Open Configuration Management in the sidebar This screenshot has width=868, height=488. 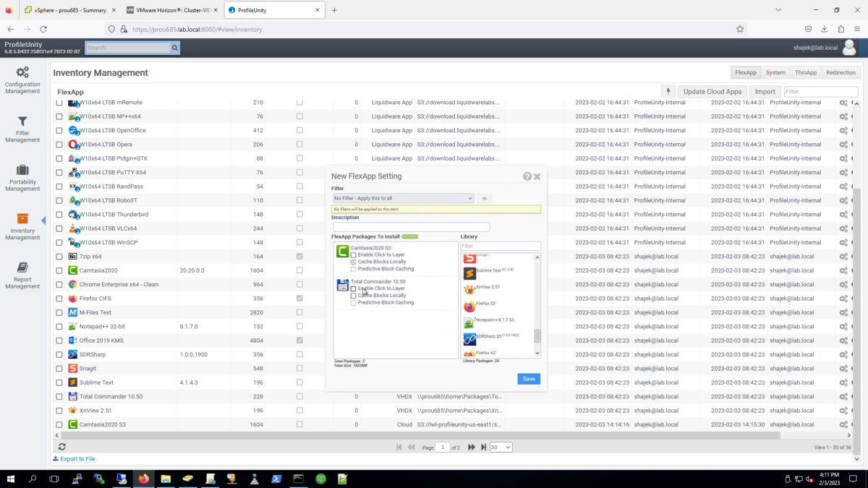pos(22,80)
